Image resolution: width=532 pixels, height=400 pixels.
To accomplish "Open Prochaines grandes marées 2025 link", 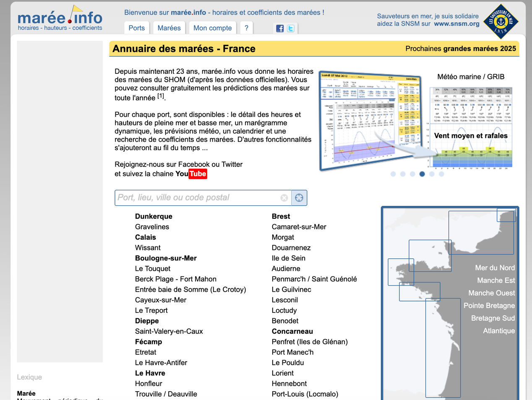I will 460,49.
